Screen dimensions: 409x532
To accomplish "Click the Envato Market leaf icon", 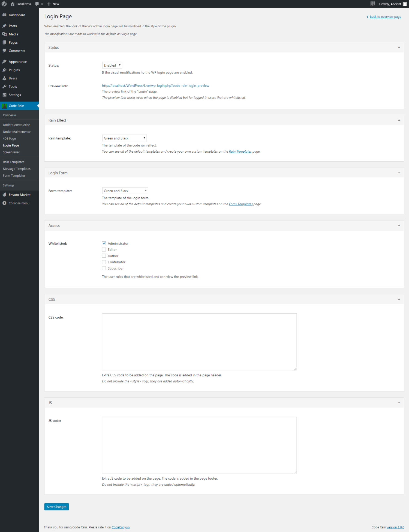I will 4,195.
